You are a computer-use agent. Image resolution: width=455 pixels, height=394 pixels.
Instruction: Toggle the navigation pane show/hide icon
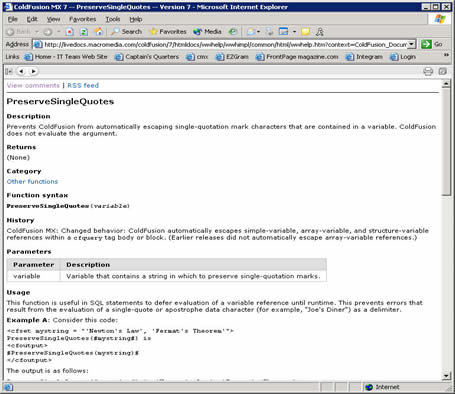9,71
